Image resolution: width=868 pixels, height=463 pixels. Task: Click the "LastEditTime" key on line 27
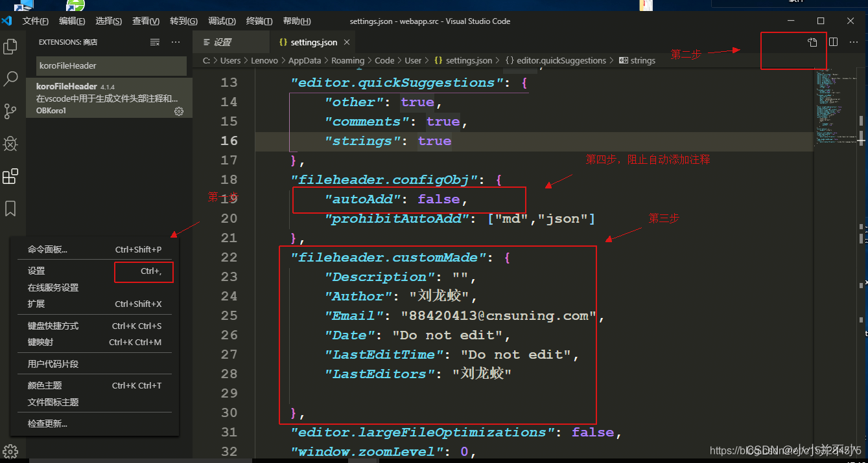coord(383,355)
